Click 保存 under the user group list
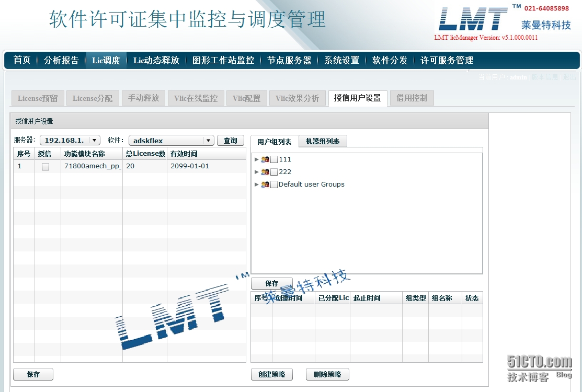Image resolution: width=582 pixels, height=392 pixels. click(272, 283)
